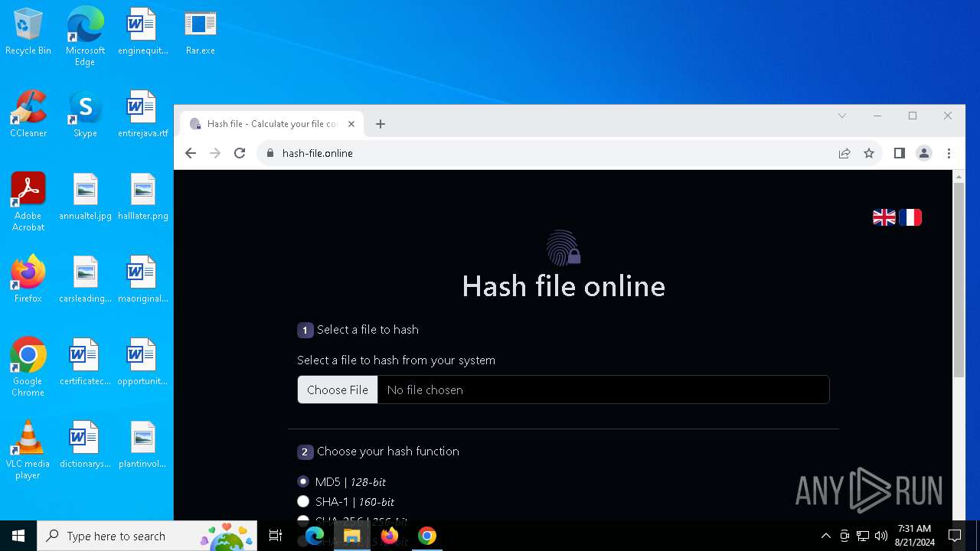Open the Google Chrome desktop shortcut
The image size is (980, 551).
(x=28, y=367)
